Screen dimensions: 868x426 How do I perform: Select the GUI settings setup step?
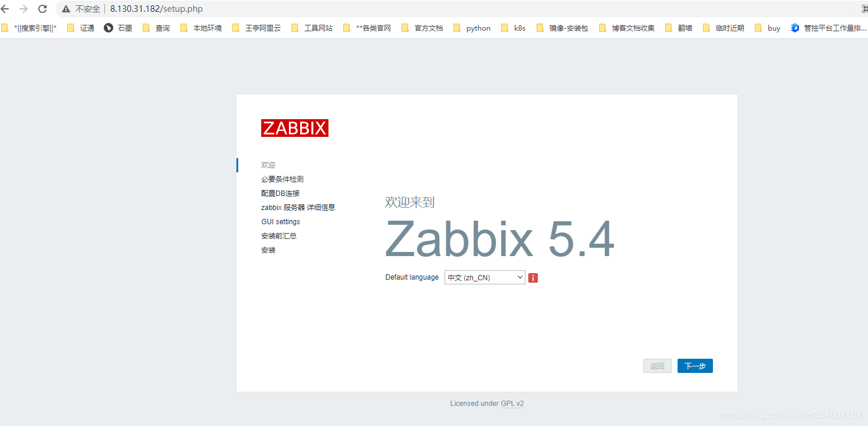pyautogui.click(x=281, y=222)
